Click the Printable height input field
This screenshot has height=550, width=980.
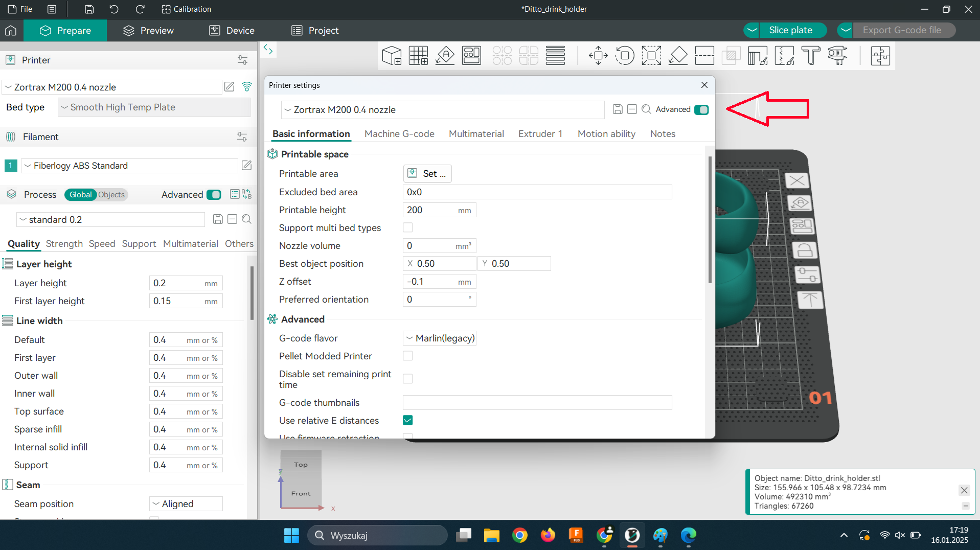(x=430, y=210)
